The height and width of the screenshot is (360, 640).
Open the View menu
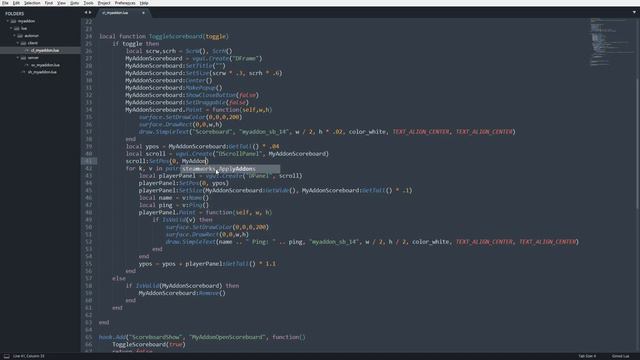pos(61,3)
